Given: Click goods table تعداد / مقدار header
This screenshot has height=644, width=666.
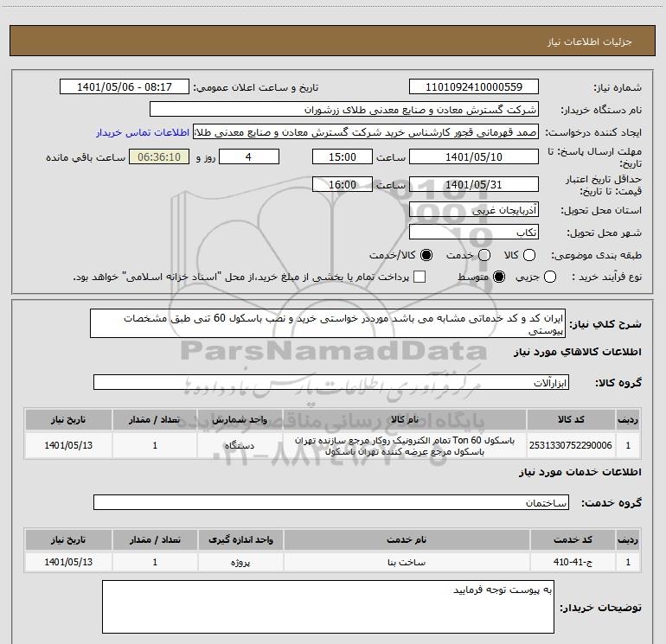Looking at the screenshot, I should 155,419.
